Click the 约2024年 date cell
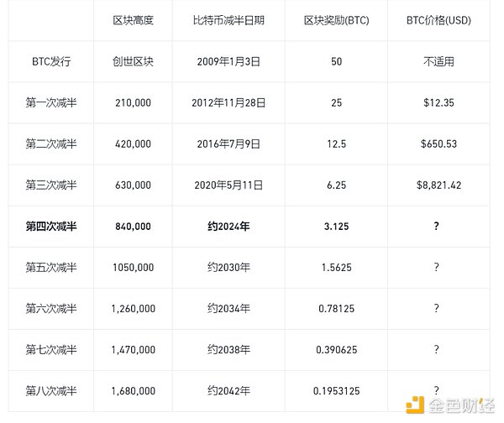The image size is (504, 423). pos(228,226)
